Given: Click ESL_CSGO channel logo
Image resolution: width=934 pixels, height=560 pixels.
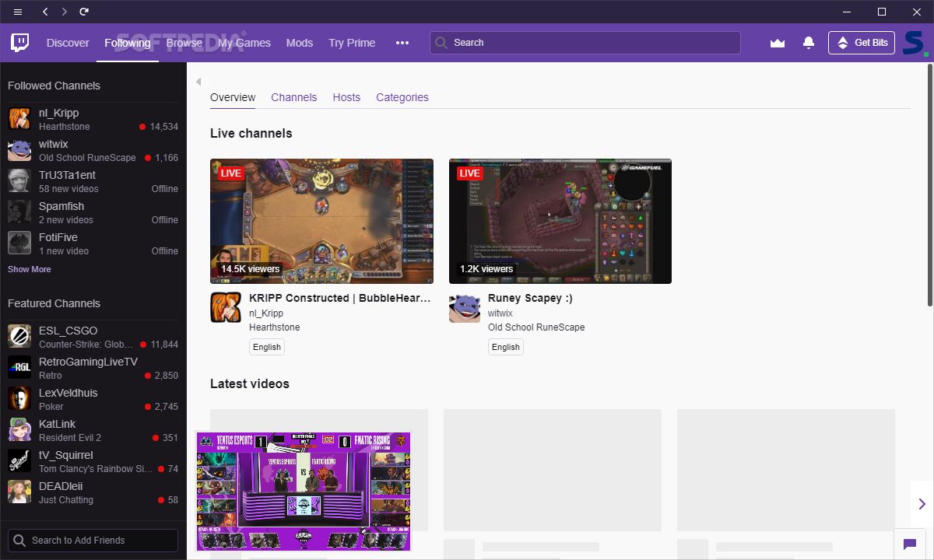Looking at the screenshot, I should pyautogui.click(x=19, y=337).
